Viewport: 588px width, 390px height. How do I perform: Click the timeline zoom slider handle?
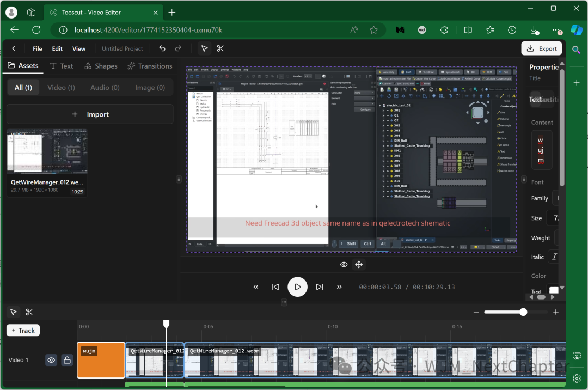point(523,312)
